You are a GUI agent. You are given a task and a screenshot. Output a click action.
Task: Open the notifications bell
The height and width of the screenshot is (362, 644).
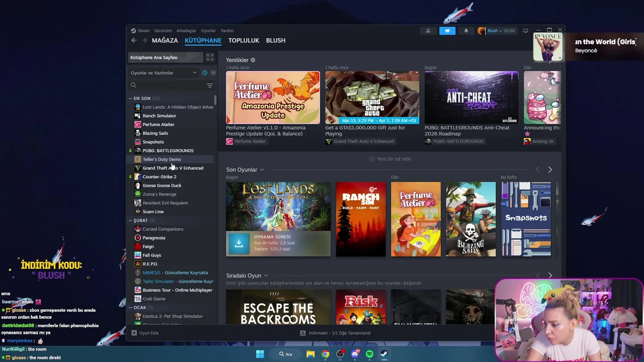(x=466, y=31)
